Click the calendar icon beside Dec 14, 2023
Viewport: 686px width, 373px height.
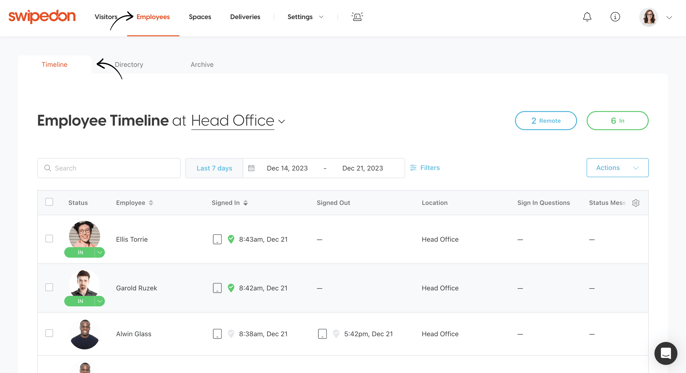point(251,168)
